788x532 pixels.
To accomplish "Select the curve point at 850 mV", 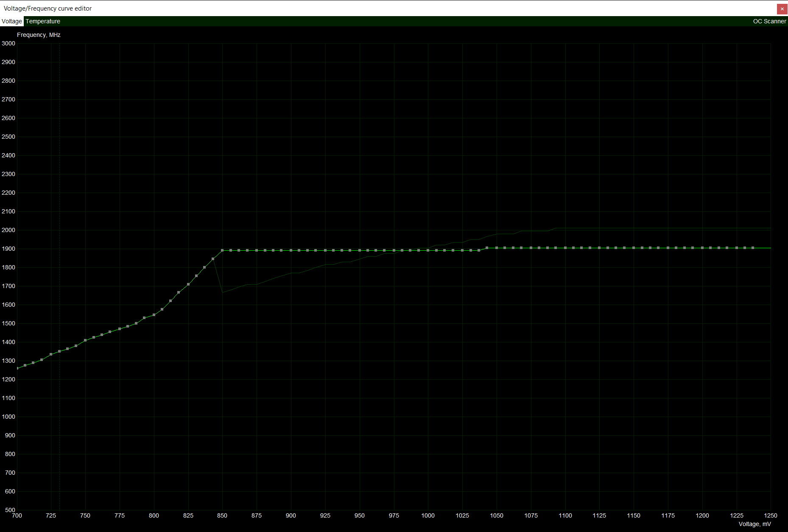I will point(222,250).
